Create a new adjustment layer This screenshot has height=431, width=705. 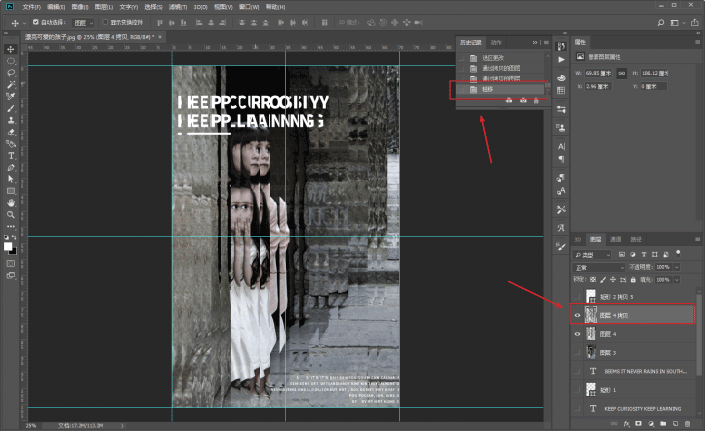tap(651, 423)
